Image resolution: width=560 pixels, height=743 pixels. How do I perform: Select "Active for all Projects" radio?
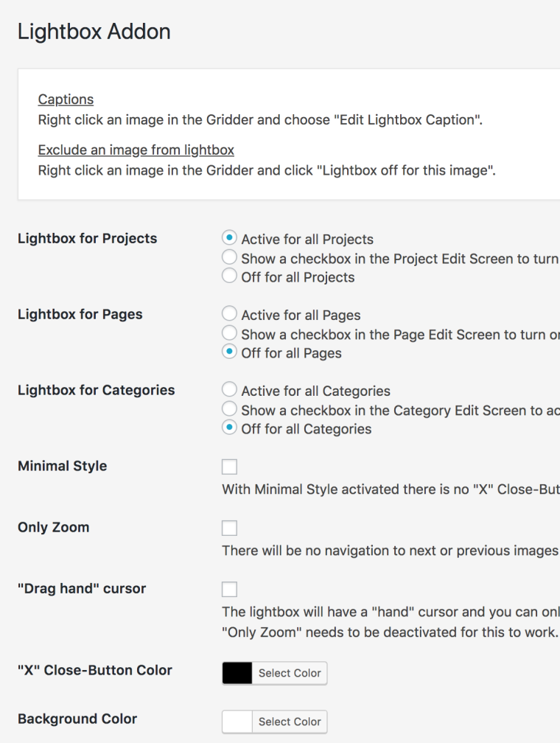coord(229,239)
